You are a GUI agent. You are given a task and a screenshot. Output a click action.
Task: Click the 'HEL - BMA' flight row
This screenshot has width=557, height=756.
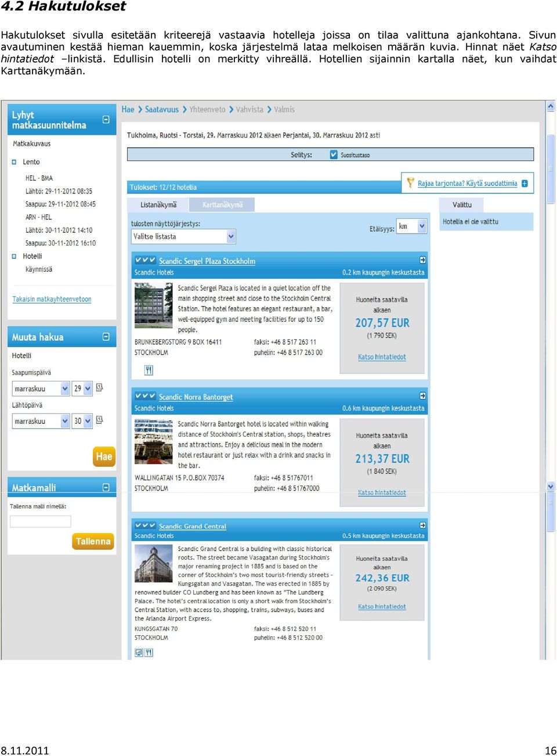coord(39,178)
